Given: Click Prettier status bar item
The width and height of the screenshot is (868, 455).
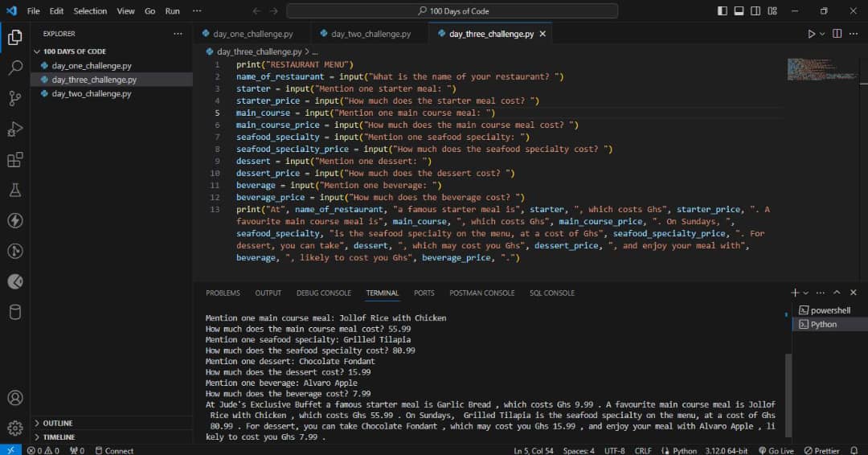Looking at the screenshot, I should coord(822,450).
